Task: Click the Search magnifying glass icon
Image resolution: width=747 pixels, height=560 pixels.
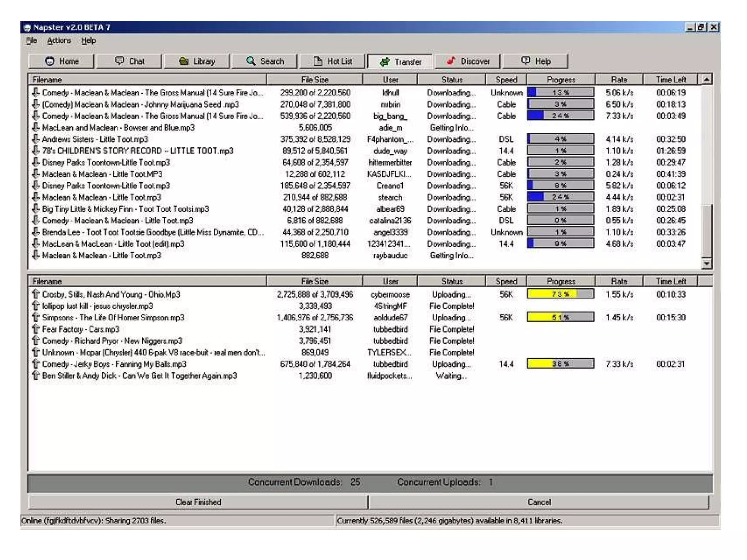Action: pos(251,61)
